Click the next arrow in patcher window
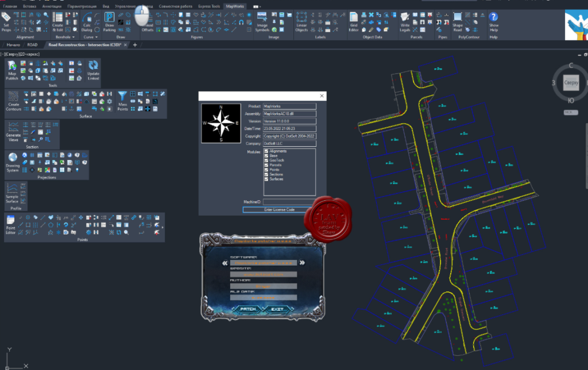Screen dimensions: 588x370 click(x=302, y=263)
